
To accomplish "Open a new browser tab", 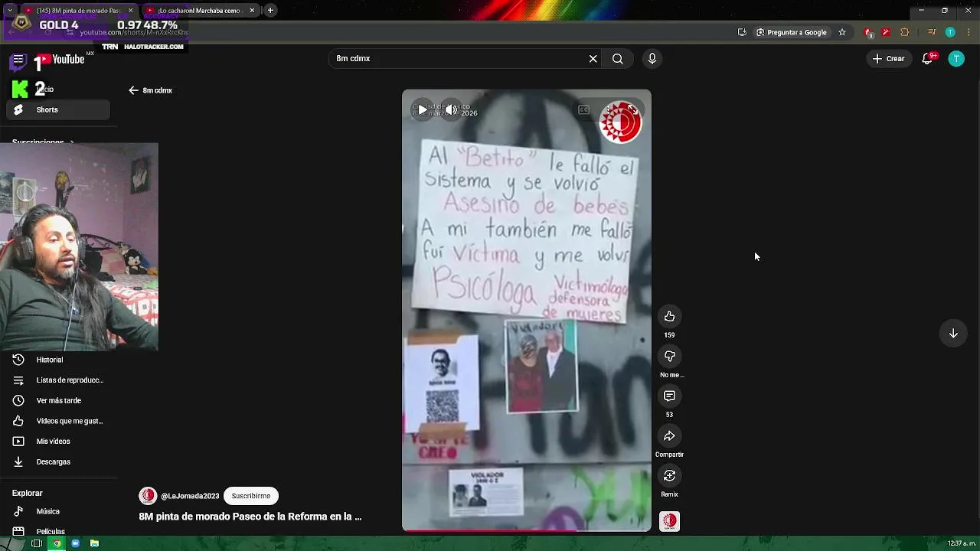I will pos(270,11).
